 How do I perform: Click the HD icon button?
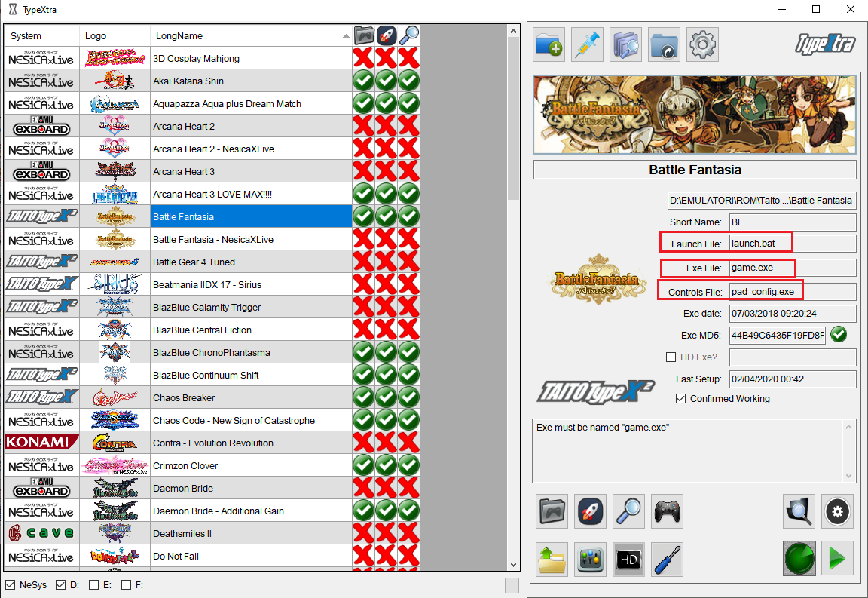[629, 560]
